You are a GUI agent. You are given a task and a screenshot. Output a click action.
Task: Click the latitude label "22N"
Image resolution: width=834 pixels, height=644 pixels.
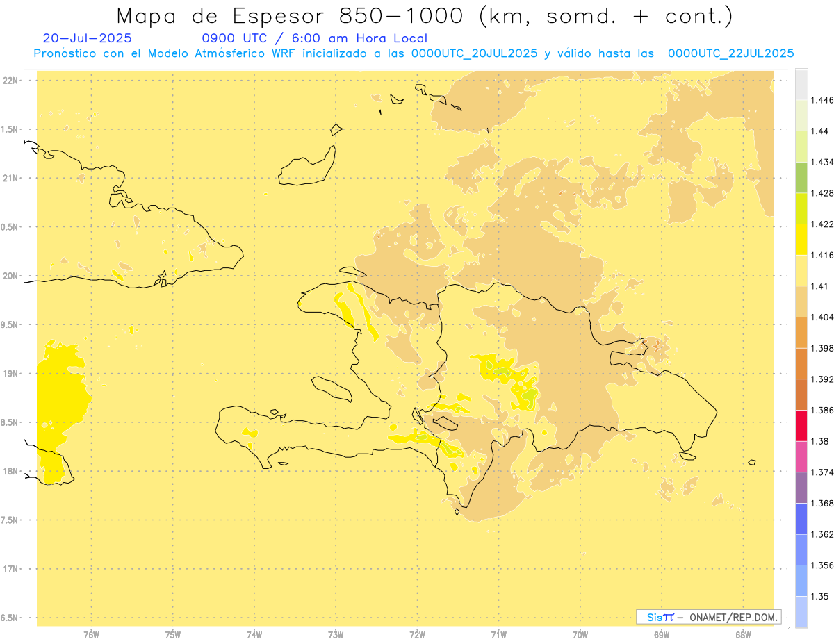(10, 81)
